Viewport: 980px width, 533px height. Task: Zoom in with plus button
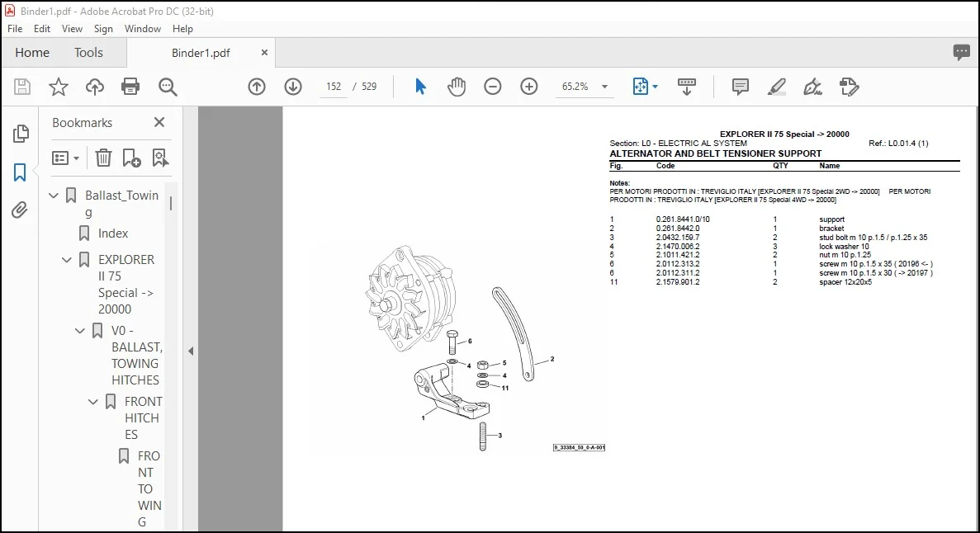pyautogui.click(x=528, y=87)
